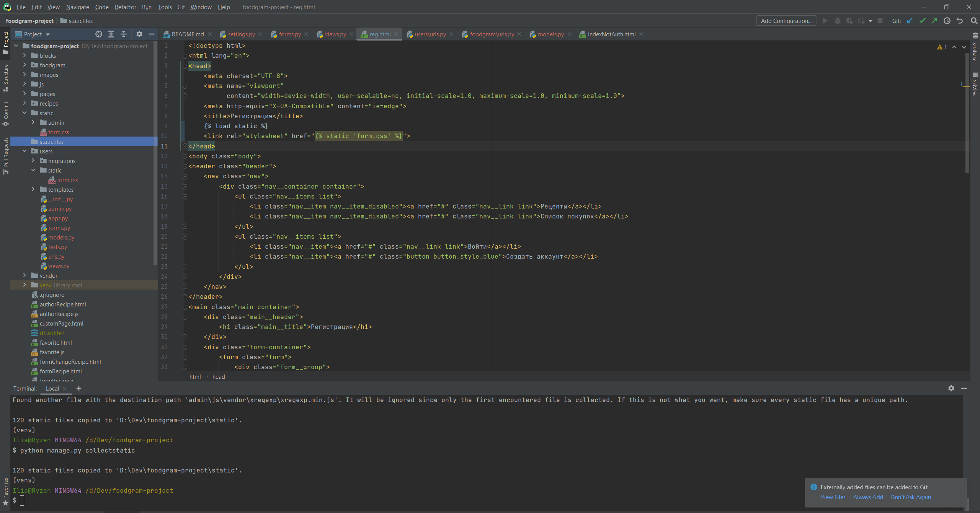The height and width of the screenshot is (513, 980).
Task: Switch to the models.py tab
Action: coord(550,34)
